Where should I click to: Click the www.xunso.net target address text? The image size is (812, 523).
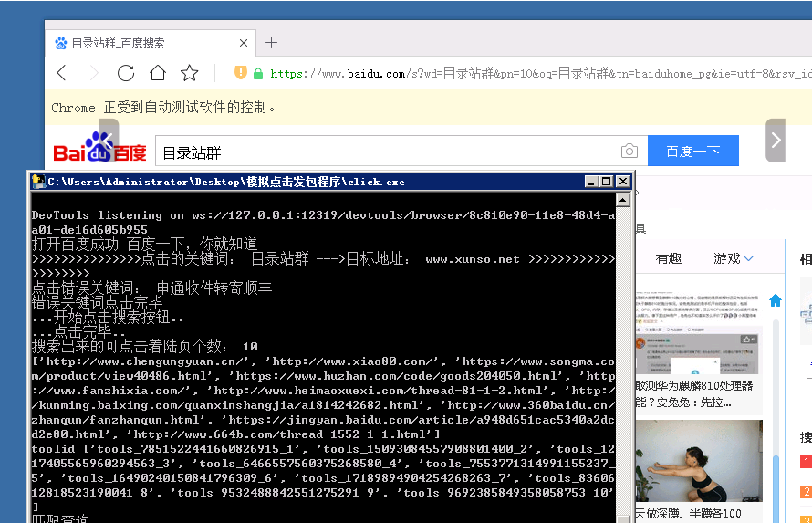coord(473,259)
